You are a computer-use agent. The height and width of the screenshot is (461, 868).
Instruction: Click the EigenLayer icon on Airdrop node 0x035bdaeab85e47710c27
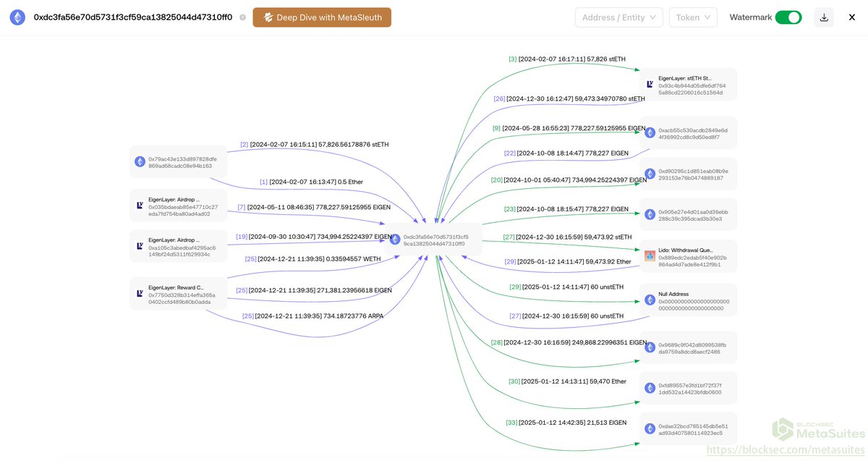coord(140,206)
